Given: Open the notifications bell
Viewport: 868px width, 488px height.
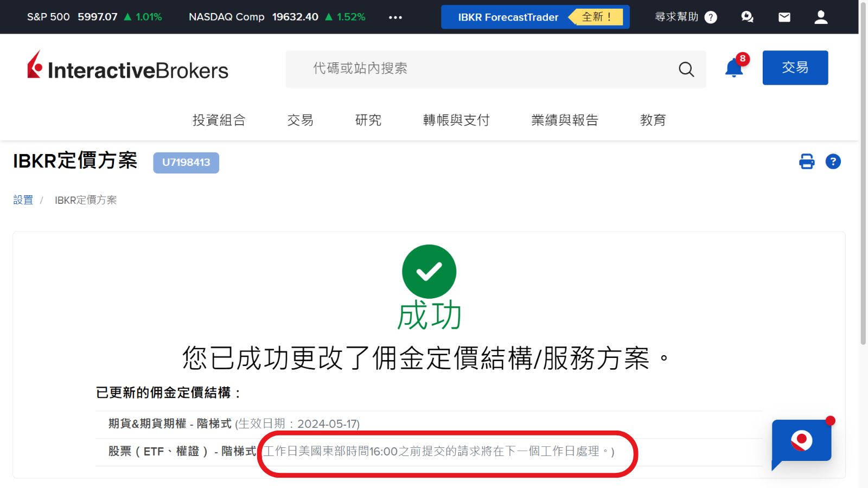Looking at the screenshot, I should coord(734,68).
